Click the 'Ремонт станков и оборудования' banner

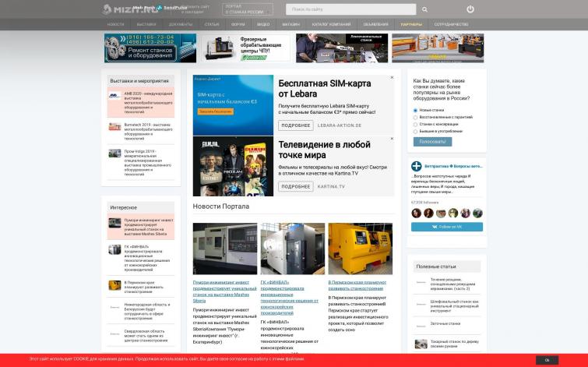[x=150, y=48]
